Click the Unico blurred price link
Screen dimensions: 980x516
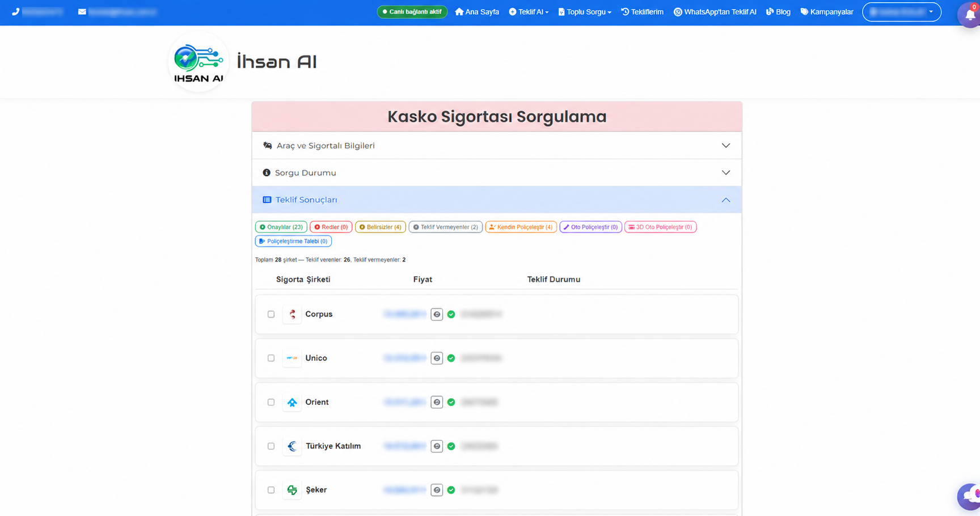click(x=405, y=358)
